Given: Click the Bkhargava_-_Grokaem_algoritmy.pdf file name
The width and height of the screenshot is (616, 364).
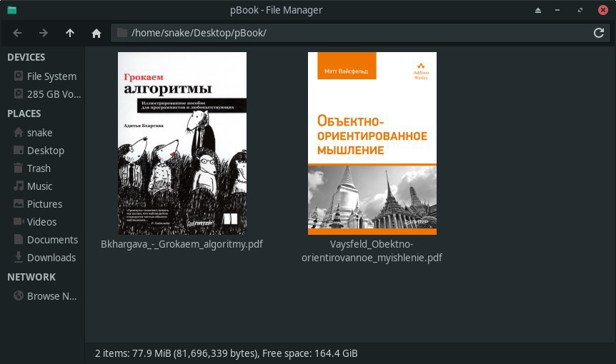Looking at the screenshot, I should [182, 244].
